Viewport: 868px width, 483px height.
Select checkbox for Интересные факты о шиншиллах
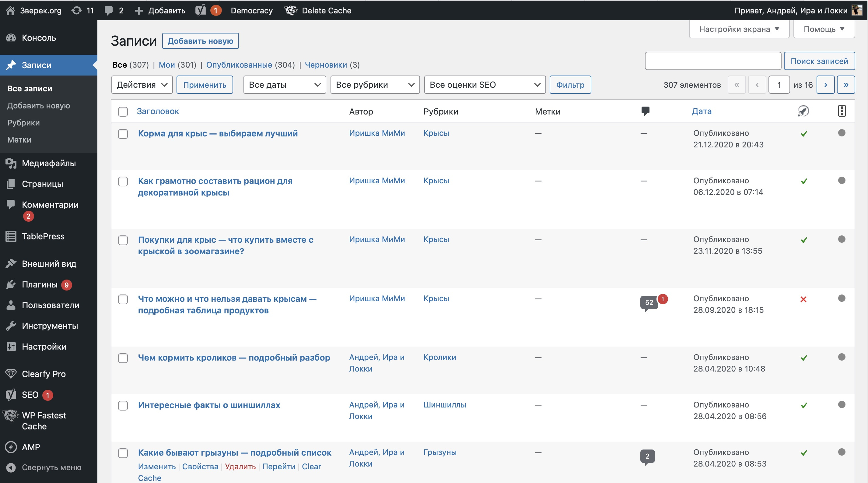pyautogui.click(x=123, y=405)
